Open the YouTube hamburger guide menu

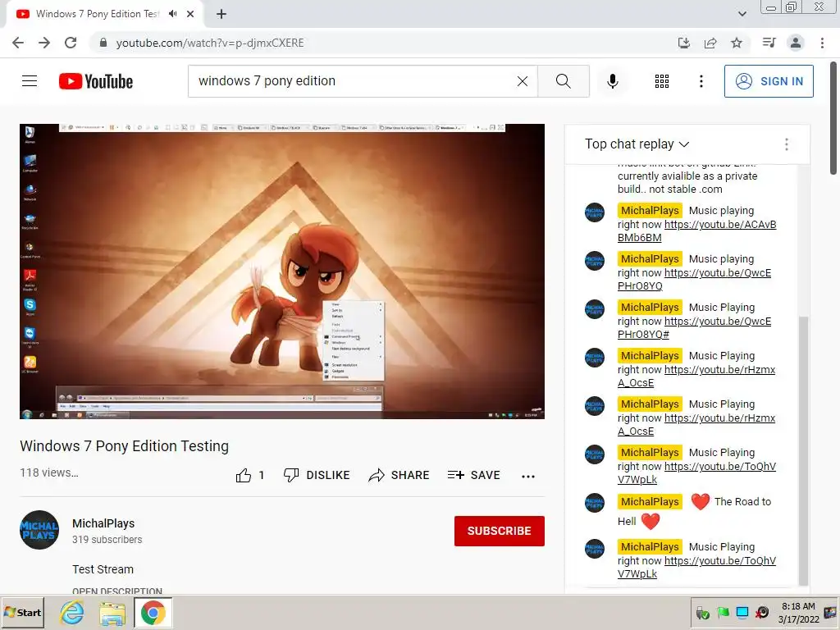click(x=30, y=81)
